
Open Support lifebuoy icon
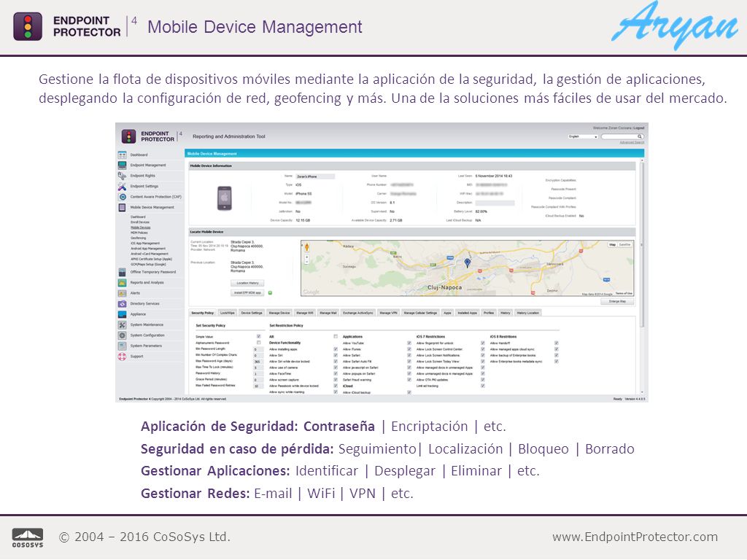[122, 356]
